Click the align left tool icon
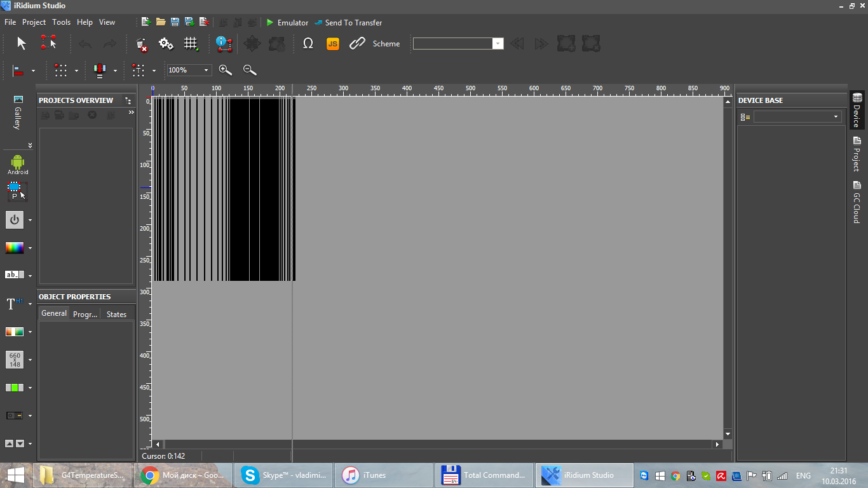The image size is (868, 488). coord(18,71)
